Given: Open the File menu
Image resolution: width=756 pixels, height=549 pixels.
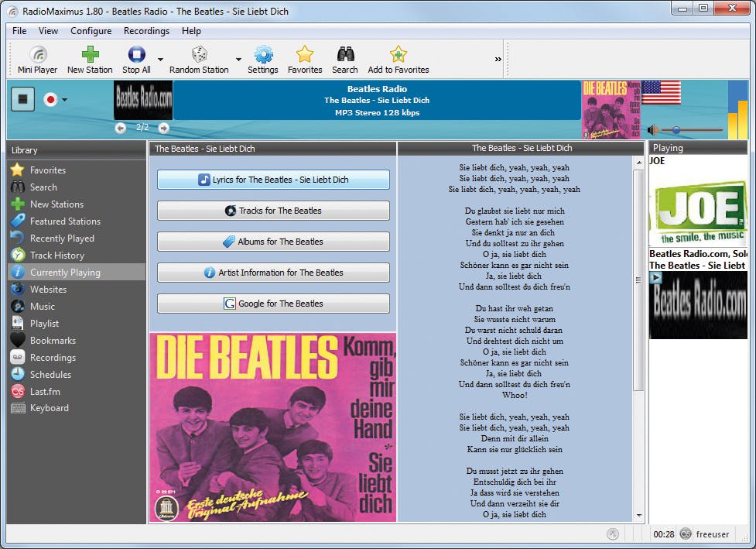Looking at the screenshot, I should click(x=19, y=31).
